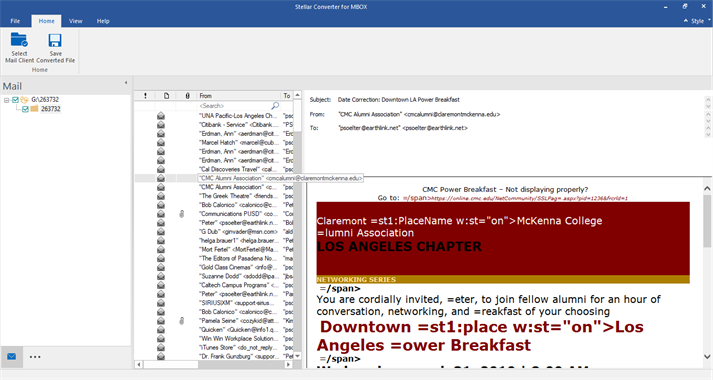Click envelope icon for Gold Class Cinemas row

161,267
